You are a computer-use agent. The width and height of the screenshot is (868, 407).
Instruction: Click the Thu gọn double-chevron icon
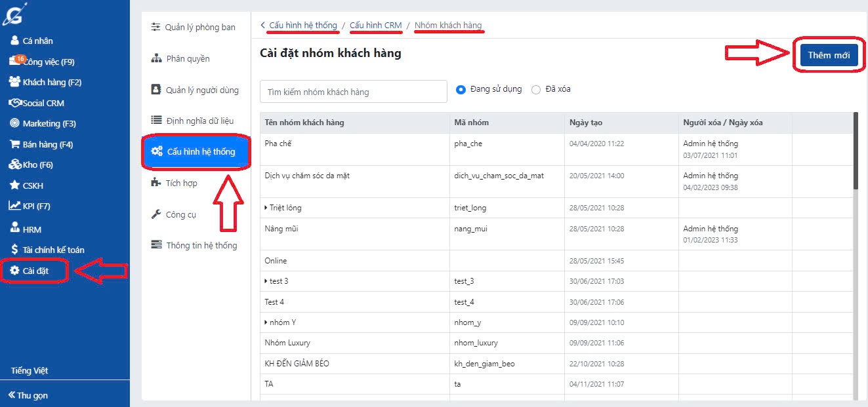pyautogui.click(x=11, y=395)
